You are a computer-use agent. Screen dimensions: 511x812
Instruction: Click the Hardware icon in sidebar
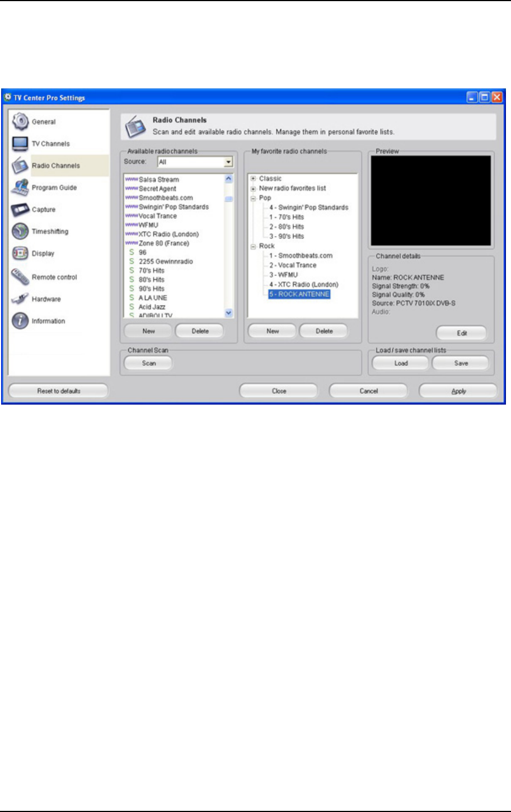click(20, 299)
